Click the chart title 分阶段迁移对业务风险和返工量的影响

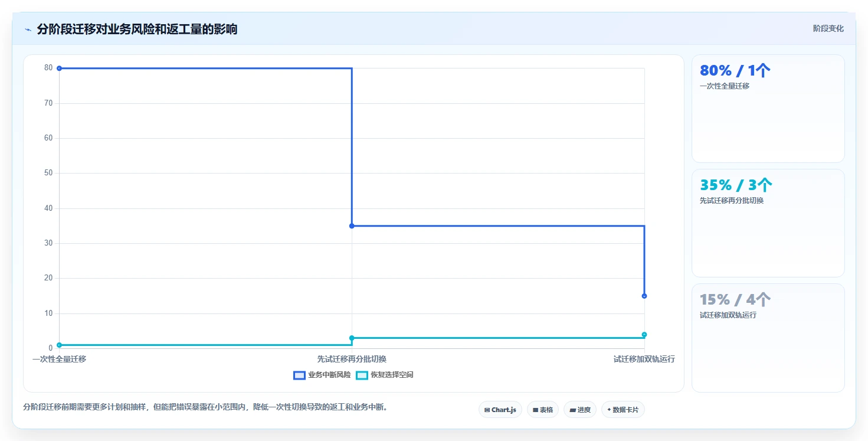137,29
